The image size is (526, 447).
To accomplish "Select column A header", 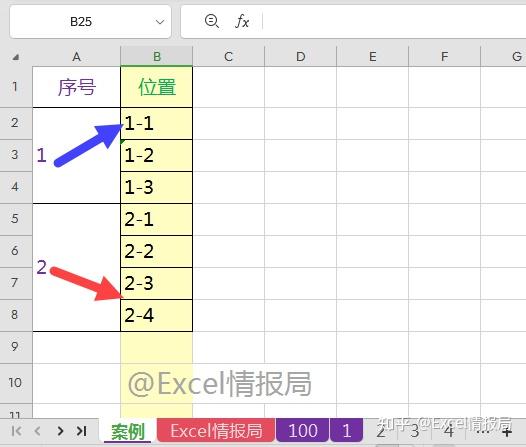I will point(76,57).
